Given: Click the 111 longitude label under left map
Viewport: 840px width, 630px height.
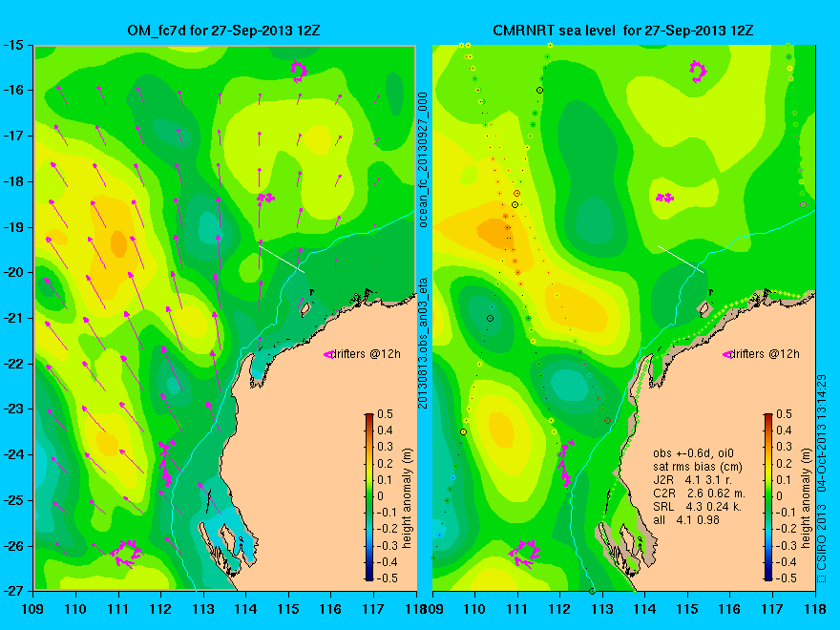Looking at the screenshot, I should (117, 609).
